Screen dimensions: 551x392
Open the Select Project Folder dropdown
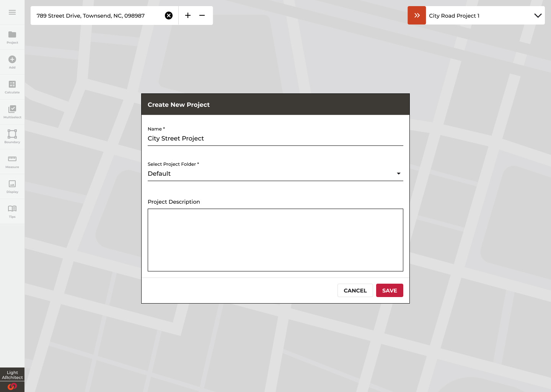275,174
